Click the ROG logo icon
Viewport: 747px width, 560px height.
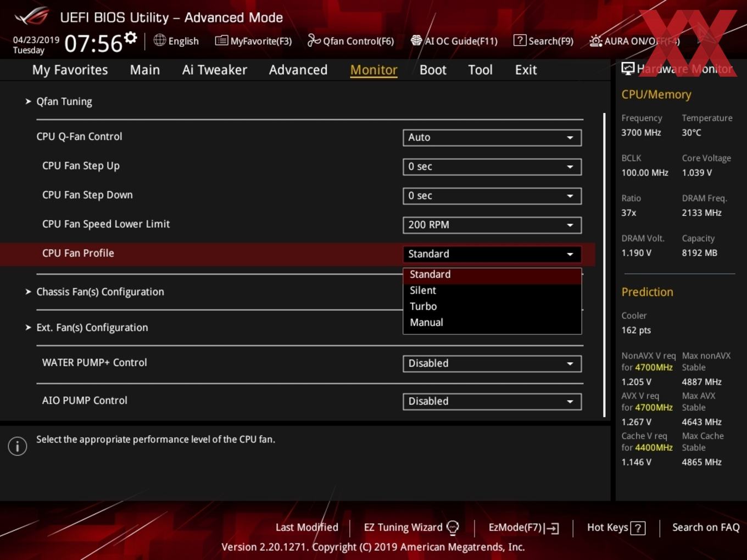[x=32, y=16]
